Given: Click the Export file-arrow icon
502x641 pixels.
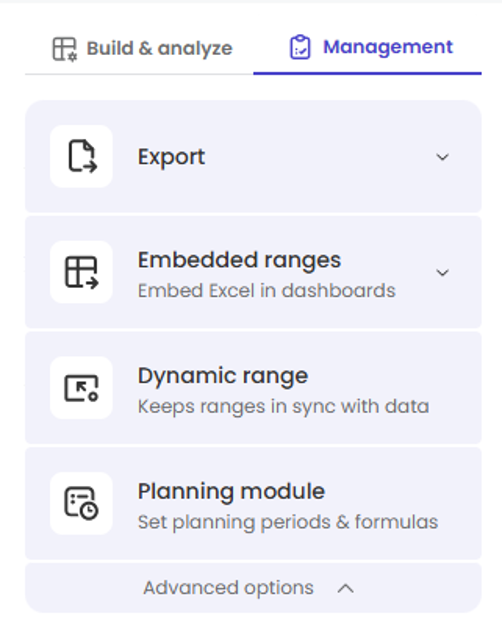Looking at the screenshot, I should coord(82,156).
